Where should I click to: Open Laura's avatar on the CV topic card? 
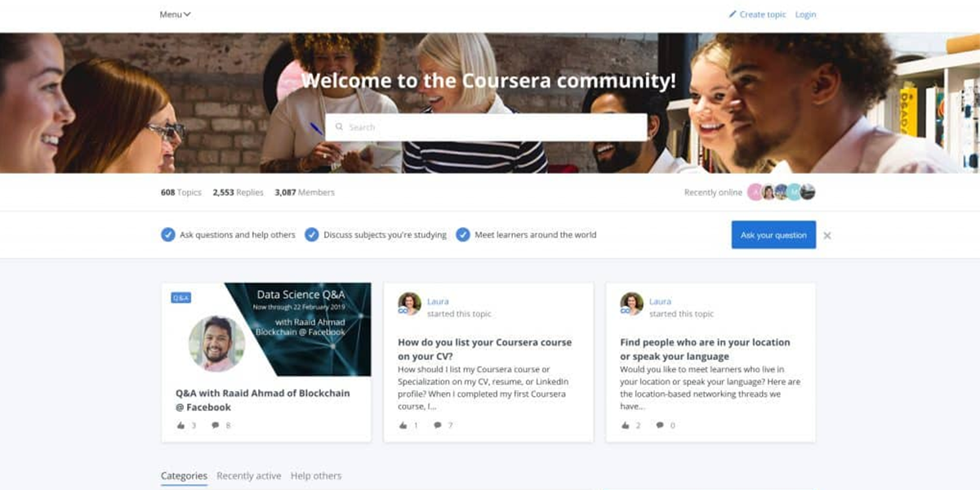pyautogui.click(x=409, y=304)
